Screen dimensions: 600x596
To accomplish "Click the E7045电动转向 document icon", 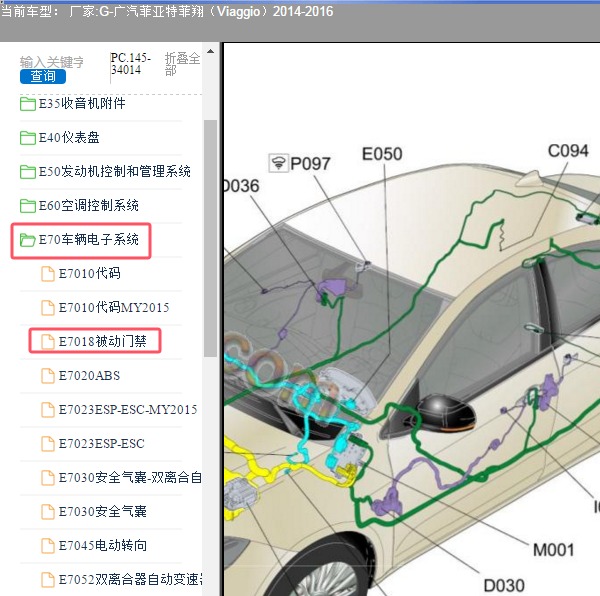I will (x=47, y=546).
